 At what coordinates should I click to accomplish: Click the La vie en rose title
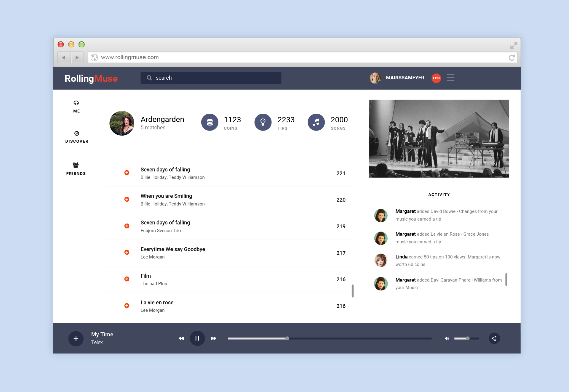157,303
